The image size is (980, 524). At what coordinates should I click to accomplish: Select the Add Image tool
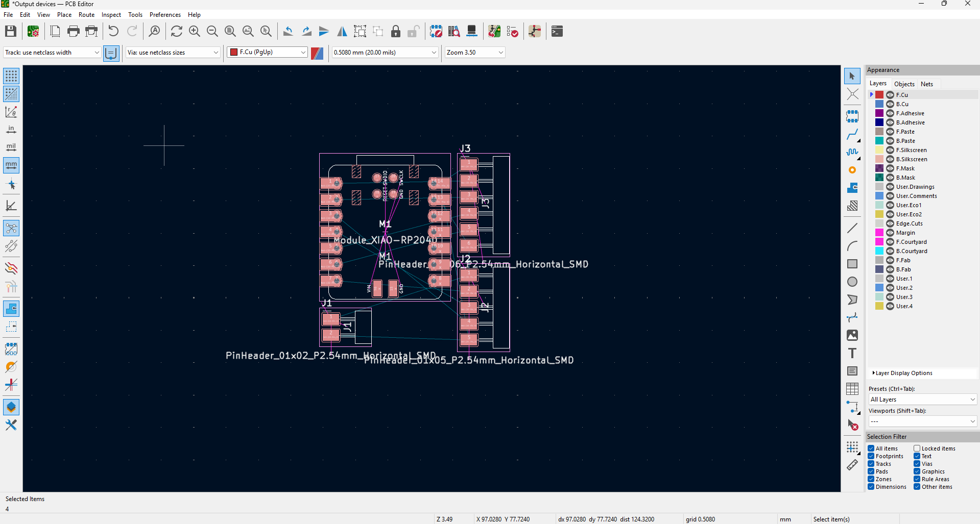coord(852,335)
